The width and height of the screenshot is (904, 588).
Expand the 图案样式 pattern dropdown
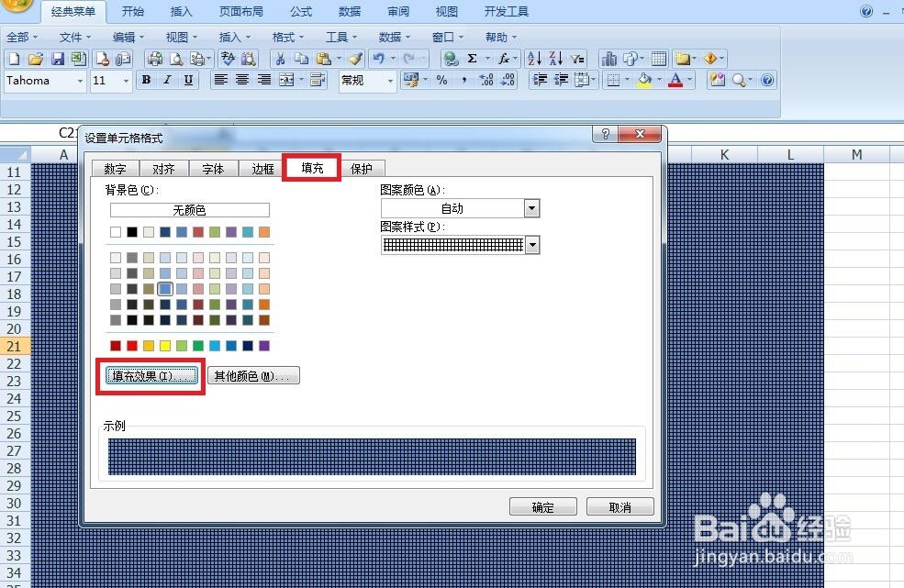532,245
